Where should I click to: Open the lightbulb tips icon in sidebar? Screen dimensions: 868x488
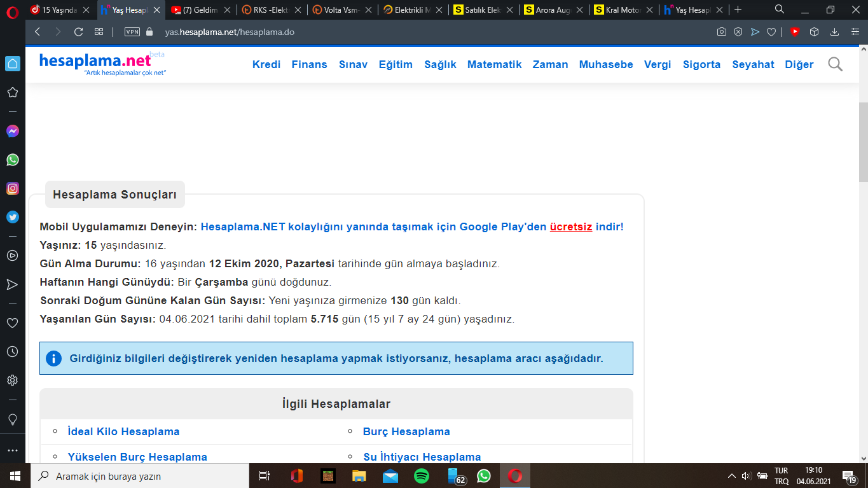point(12,419)
